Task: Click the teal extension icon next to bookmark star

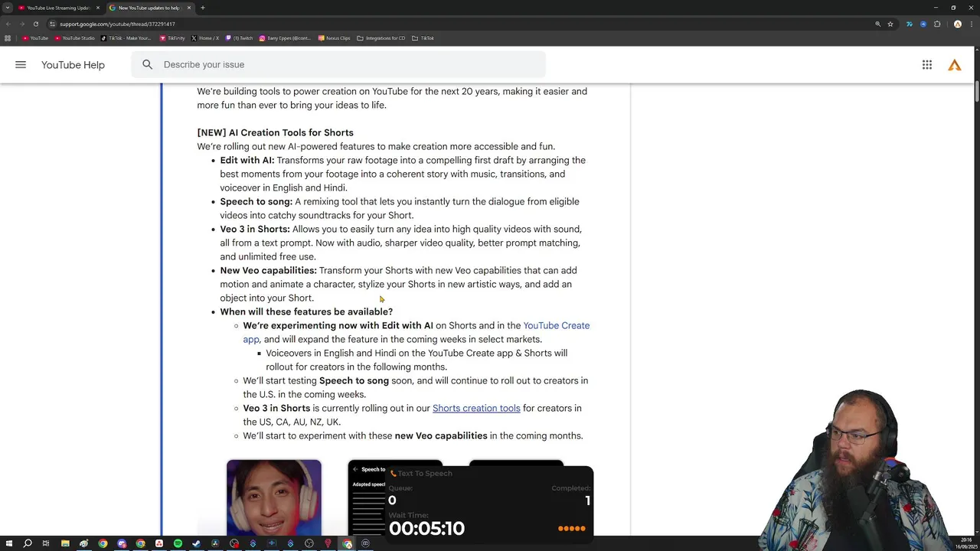Action: click(909, 24)
